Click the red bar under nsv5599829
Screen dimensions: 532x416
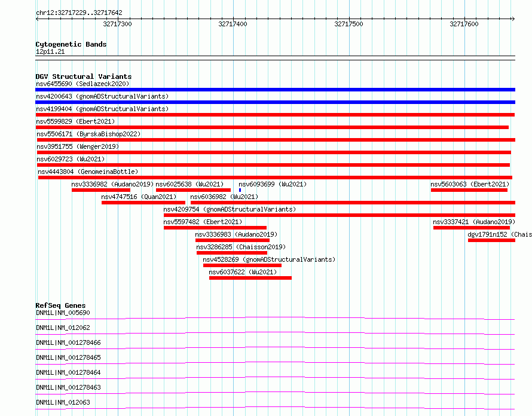coord(272,127)
